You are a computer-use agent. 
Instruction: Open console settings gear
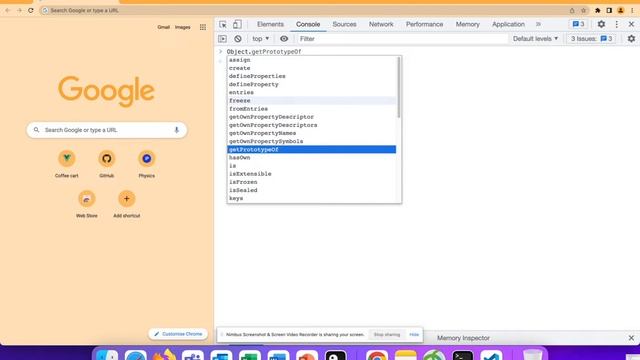click(x=631, y=39)
